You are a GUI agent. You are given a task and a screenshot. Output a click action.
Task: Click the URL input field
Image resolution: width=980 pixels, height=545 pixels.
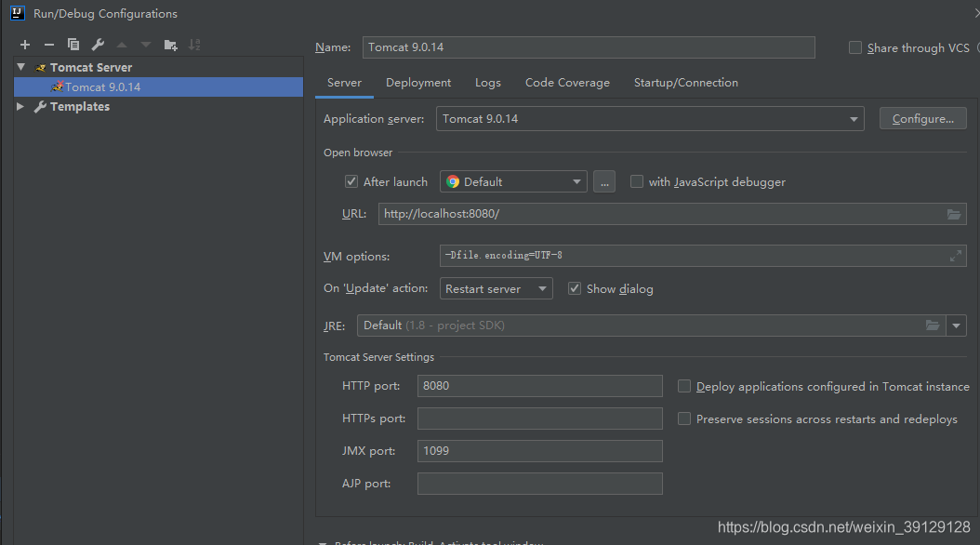[x=672, y=214]
